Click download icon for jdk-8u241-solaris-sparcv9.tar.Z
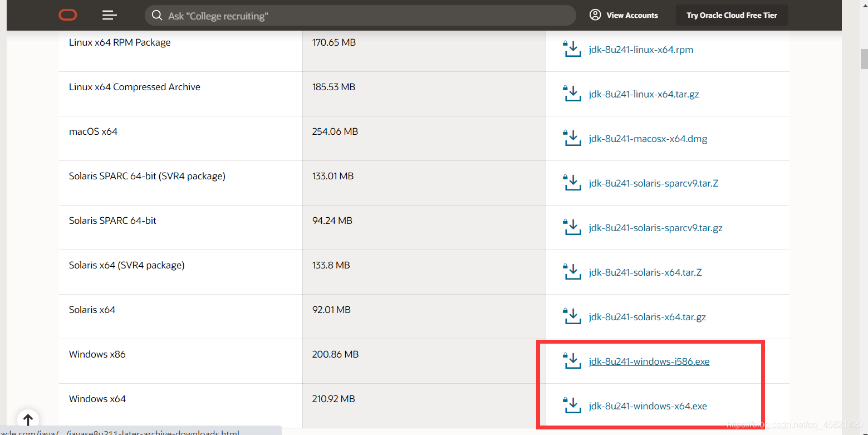This screenshot has width=868, height=435. [572, 183]
